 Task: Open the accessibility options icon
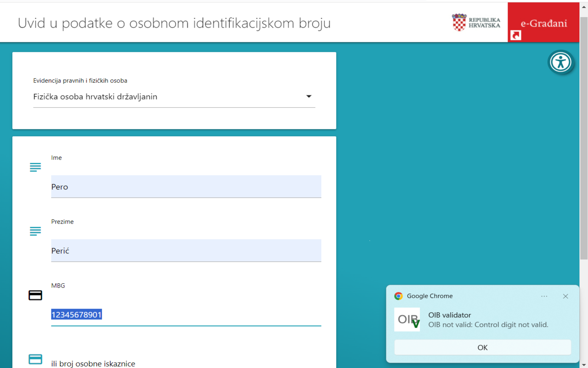(x=560, y=62)
